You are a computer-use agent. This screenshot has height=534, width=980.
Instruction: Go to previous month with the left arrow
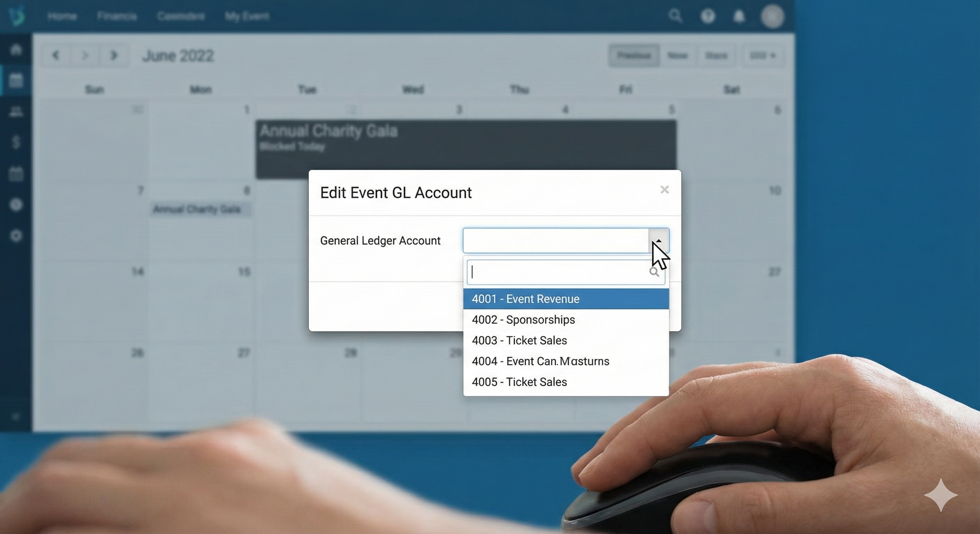coord(56,55)
